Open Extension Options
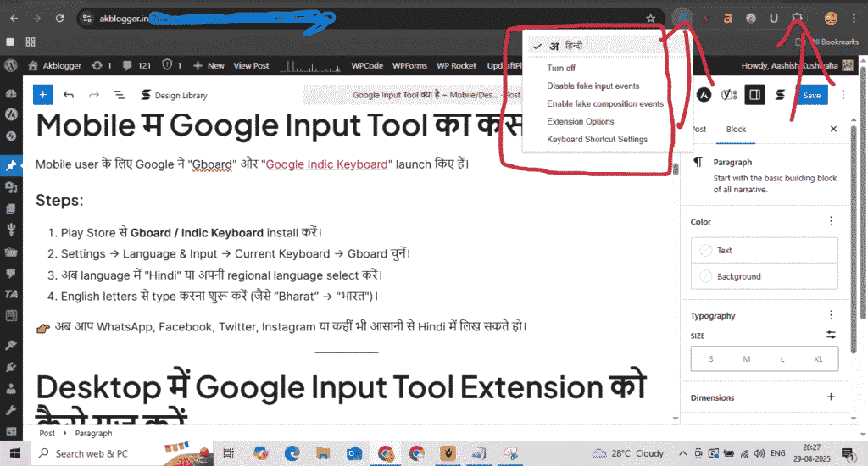Screen dimensions: 868x466 tap(580, 121)
